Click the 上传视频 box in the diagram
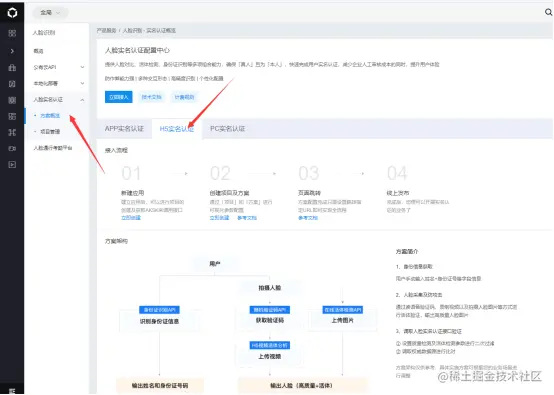The image size is (554, 395). coord(270,356)
